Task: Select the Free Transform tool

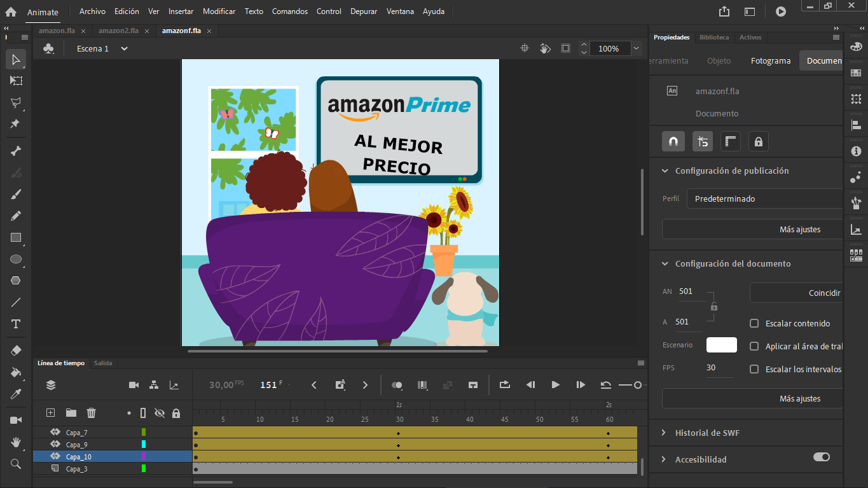Action: click(x=16, y=81)
